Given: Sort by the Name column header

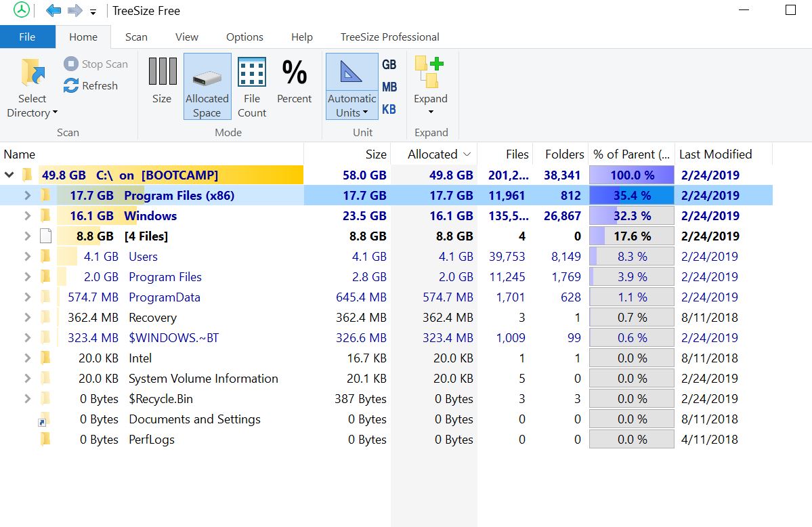Looking at the screenshot, I should click(152, 154).
